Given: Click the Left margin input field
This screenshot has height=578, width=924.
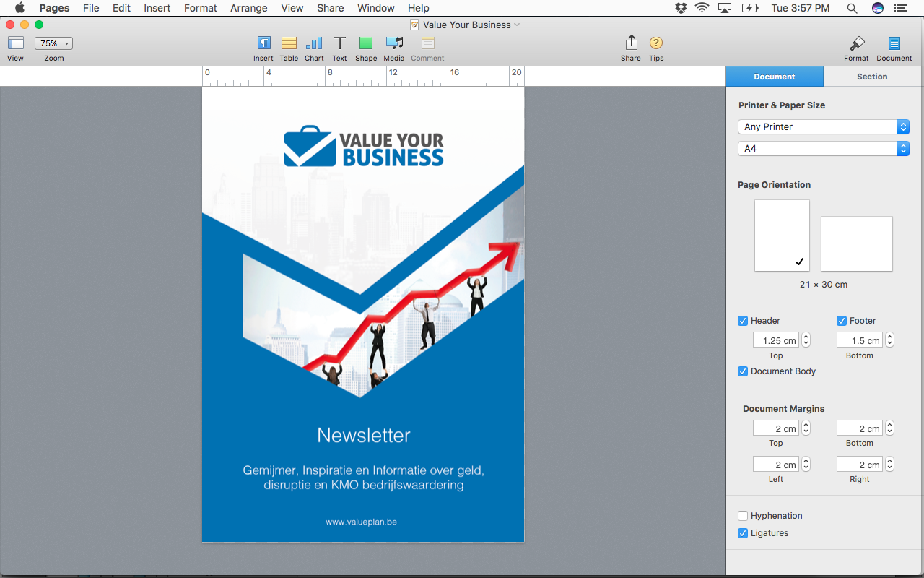Looking at the screenshot, I should pos(775,465).
